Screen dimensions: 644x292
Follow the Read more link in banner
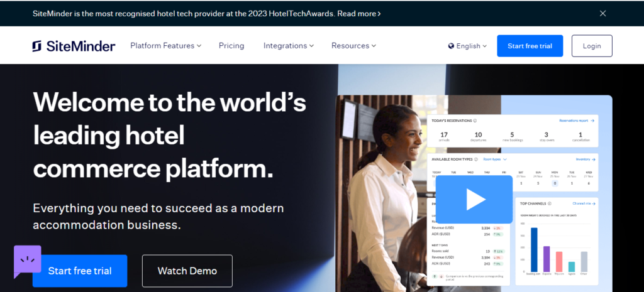pos(359,14)
